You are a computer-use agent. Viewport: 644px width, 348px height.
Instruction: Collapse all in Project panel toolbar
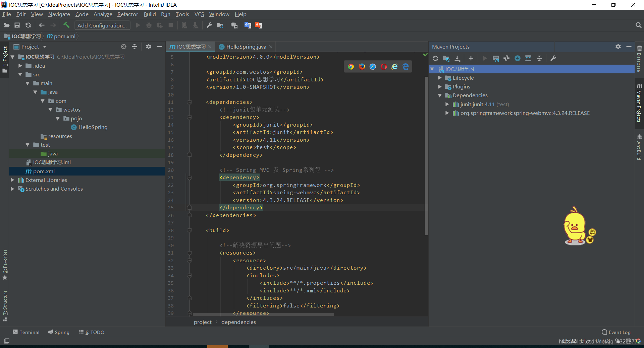[x=135, y=47]
